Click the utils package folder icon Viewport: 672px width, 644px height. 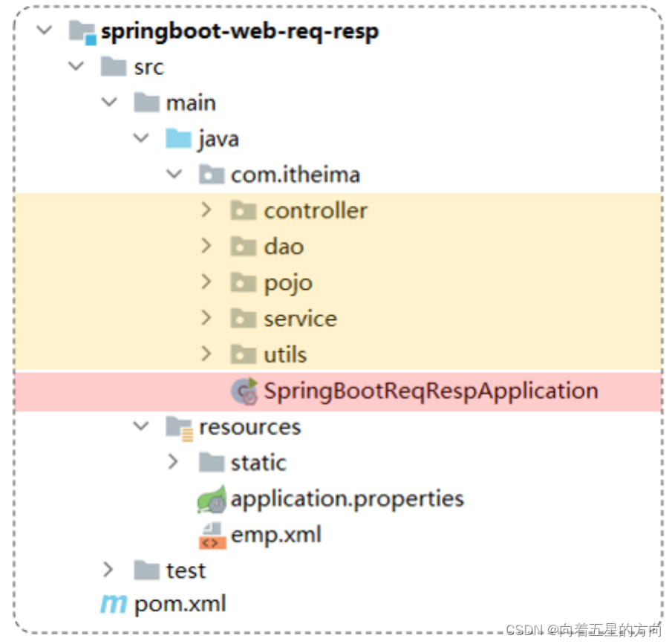coord(244,354)
